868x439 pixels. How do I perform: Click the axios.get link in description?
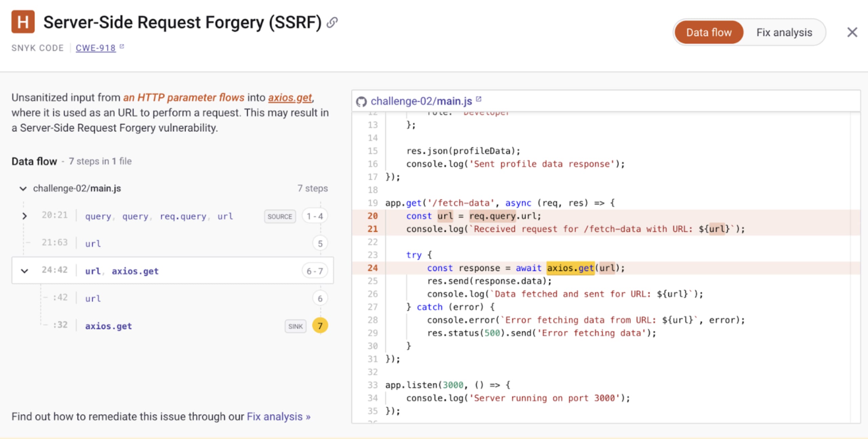(x=290, y=98)
